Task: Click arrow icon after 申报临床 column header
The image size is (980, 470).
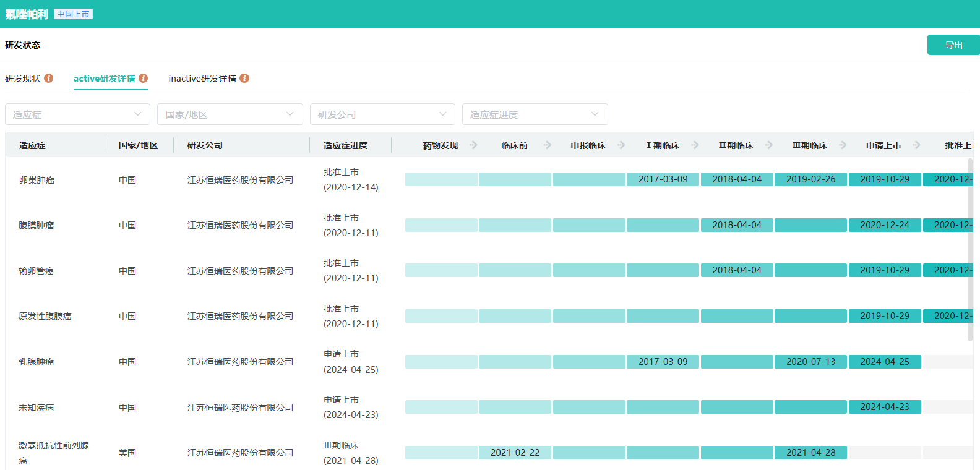Action: (x=621, y=145)
